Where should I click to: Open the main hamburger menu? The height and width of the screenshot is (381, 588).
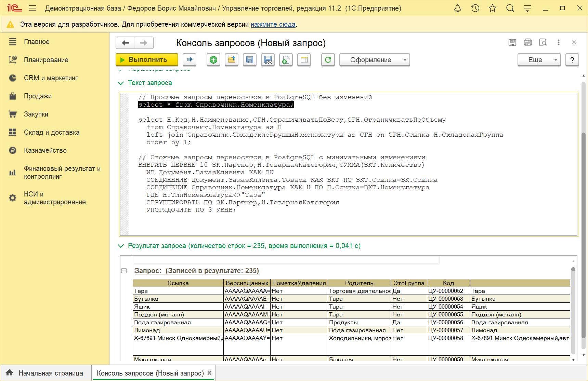(32, 8)
